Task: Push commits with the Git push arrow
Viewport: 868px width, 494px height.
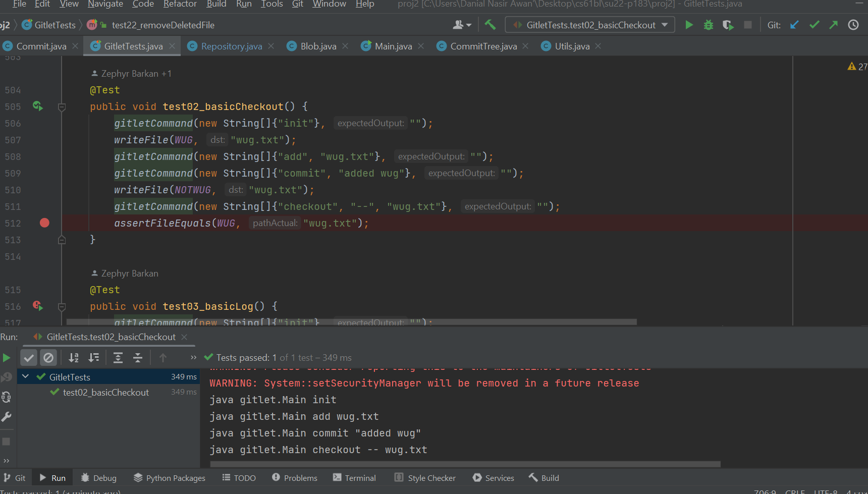Action: tap(833, 25)
